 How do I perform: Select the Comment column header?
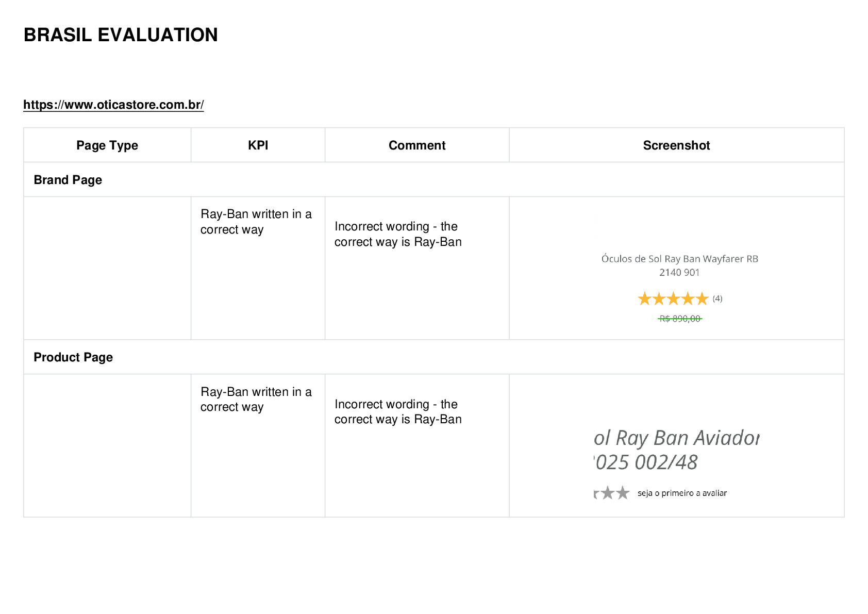[x=417, y=145]
